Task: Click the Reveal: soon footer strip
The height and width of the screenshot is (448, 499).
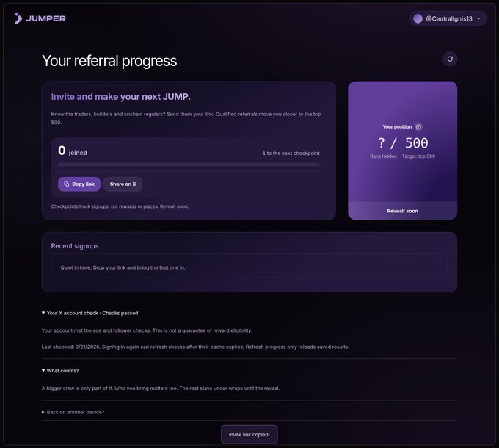Action: click(x=403, y=211)
